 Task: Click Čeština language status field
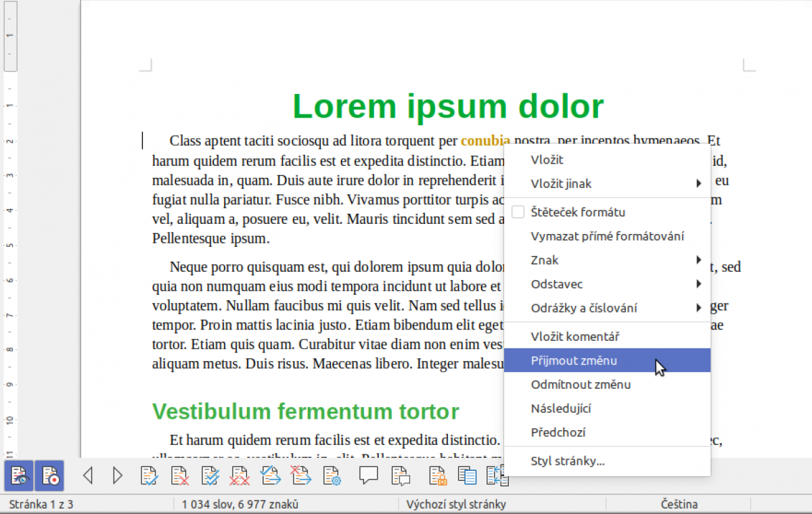(679, 504)
